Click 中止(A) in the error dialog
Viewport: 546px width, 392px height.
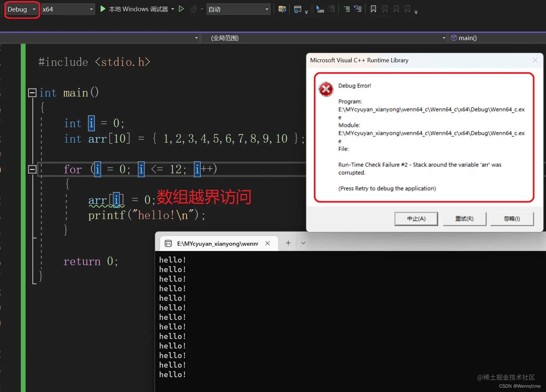(x=416, y=219)
